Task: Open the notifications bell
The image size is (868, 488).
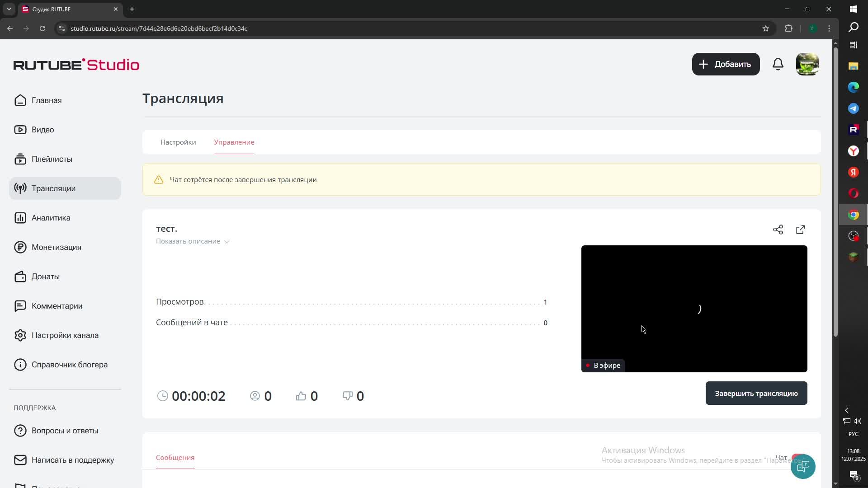Action: (778, 64)
